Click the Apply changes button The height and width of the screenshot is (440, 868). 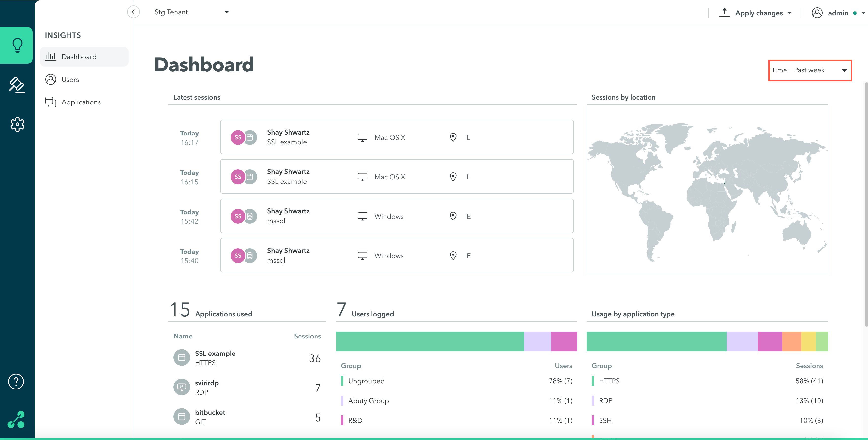click(x=758, y=13)
